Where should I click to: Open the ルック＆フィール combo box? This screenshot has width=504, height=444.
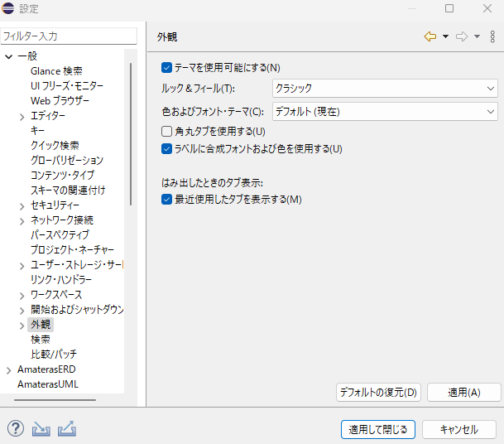pyautogui.click(x=385, y=88)
